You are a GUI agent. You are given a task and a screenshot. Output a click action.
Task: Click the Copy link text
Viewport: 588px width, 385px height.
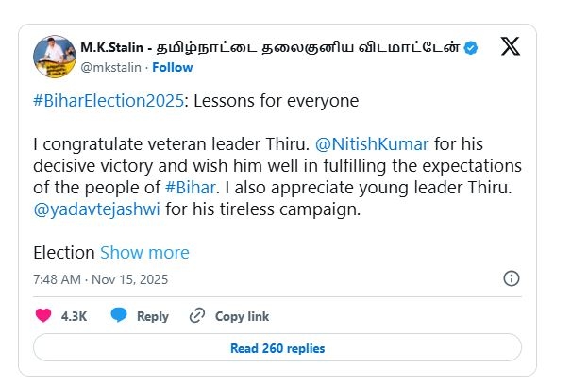click(x=242, y=317)
